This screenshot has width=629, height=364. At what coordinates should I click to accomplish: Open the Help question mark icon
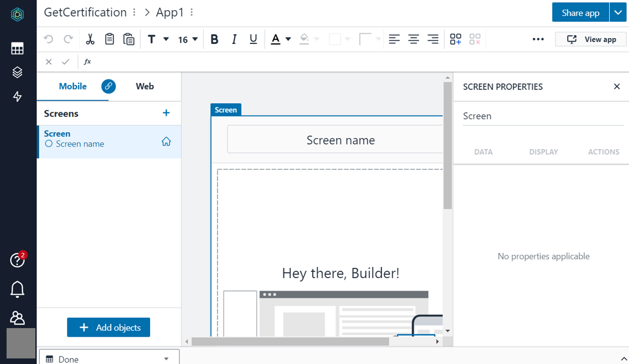click(x=17, y=260)
